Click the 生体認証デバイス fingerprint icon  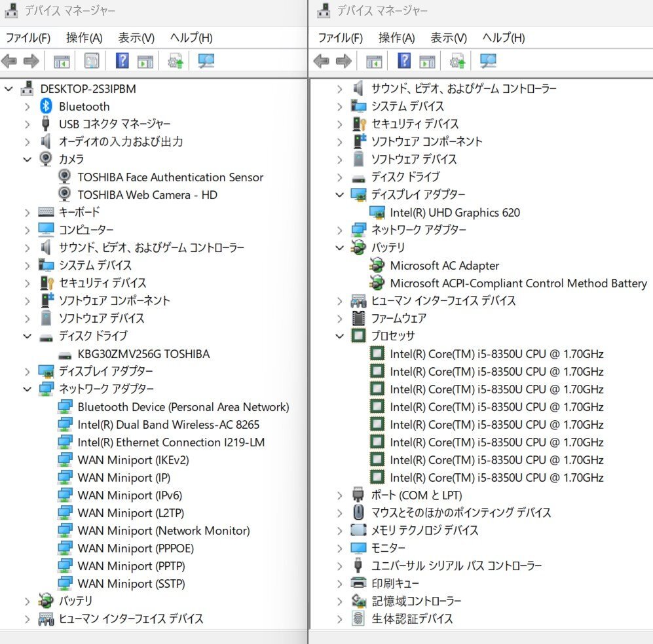[358, 618]
